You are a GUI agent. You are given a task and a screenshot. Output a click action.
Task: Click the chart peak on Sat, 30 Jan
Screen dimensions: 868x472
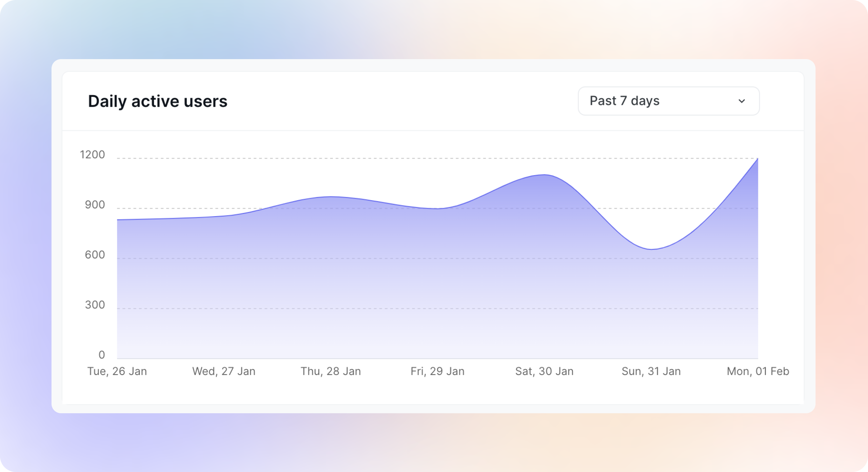pyautogui.click(x=544, y=175)
